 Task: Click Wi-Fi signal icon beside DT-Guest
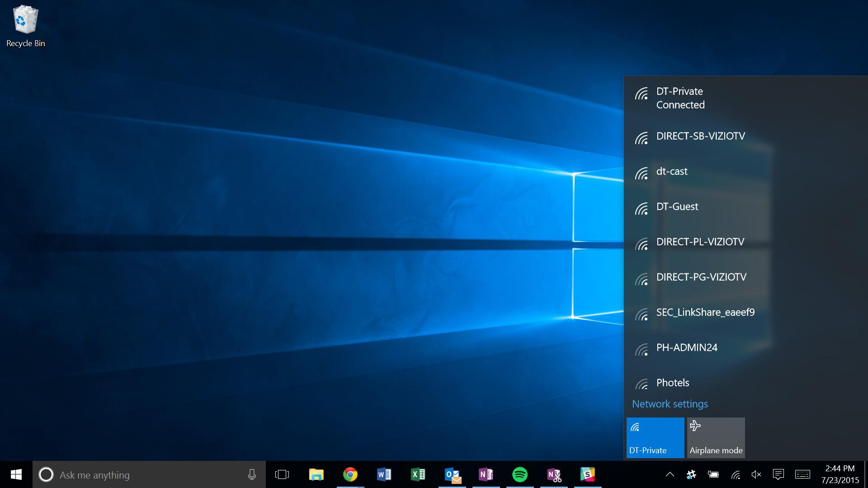[642, 209]
